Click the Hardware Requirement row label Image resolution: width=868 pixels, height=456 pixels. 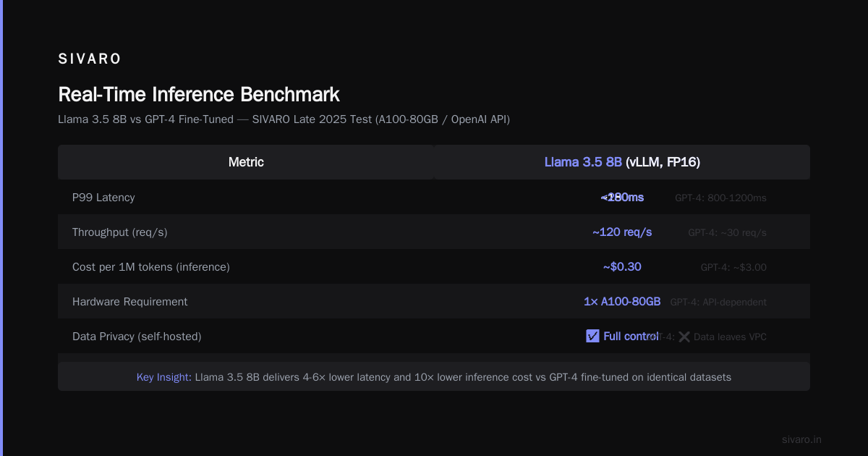(129, 302)
